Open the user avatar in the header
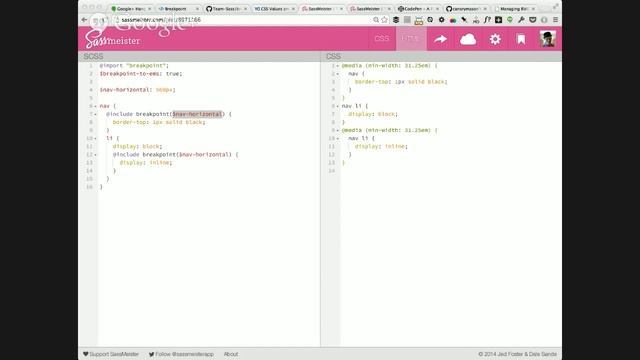The width and height of the screenshot is (640, 360). [547, 39]
